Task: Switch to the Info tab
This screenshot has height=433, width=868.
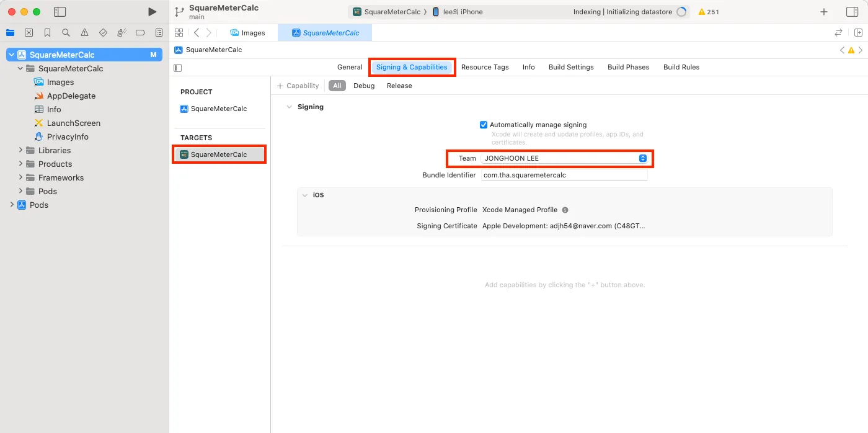Action: click(528, 67)
